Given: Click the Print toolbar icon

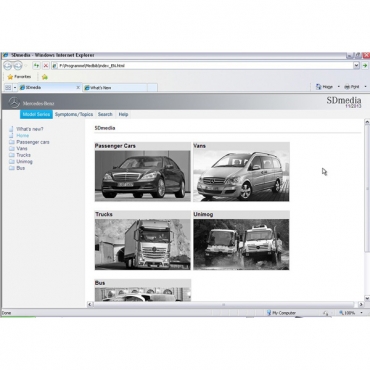Looking at the screenshot, I should pyautogui.click(x=352, y=87).
